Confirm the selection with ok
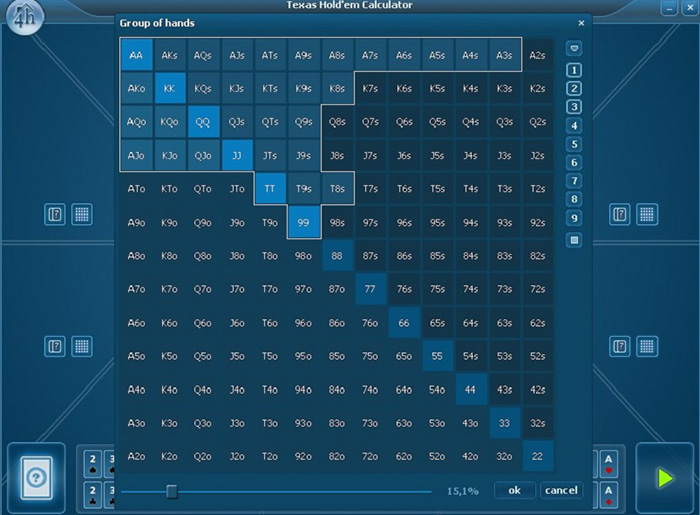700x515 pixels. pos(514,490)
